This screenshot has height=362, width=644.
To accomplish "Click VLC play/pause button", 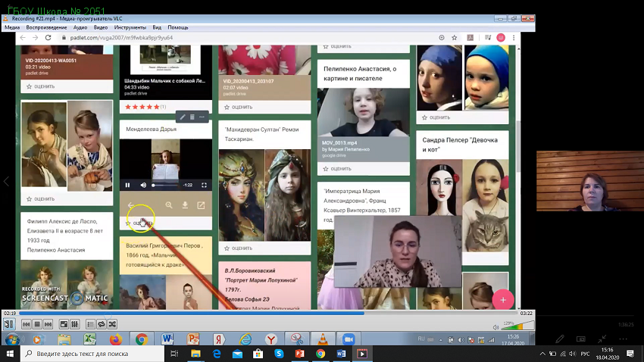I will click(x=9, y=324).
